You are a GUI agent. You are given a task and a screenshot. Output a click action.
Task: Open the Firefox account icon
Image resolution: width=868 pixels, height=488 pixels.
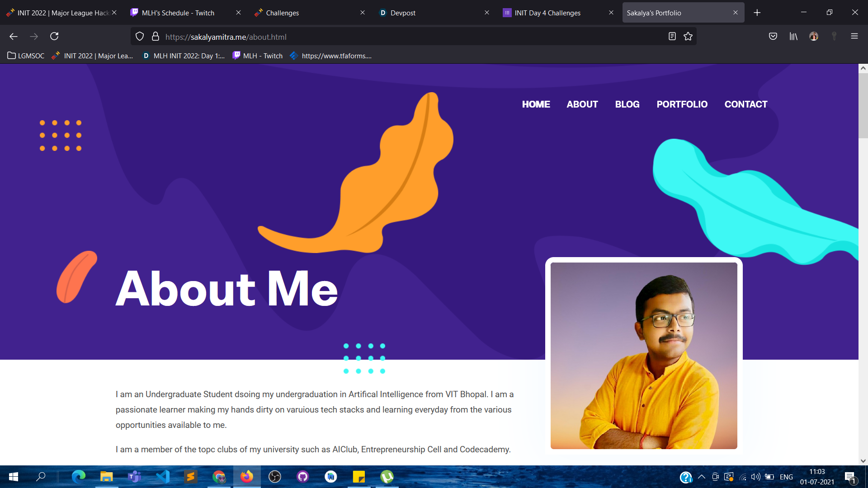813,36
